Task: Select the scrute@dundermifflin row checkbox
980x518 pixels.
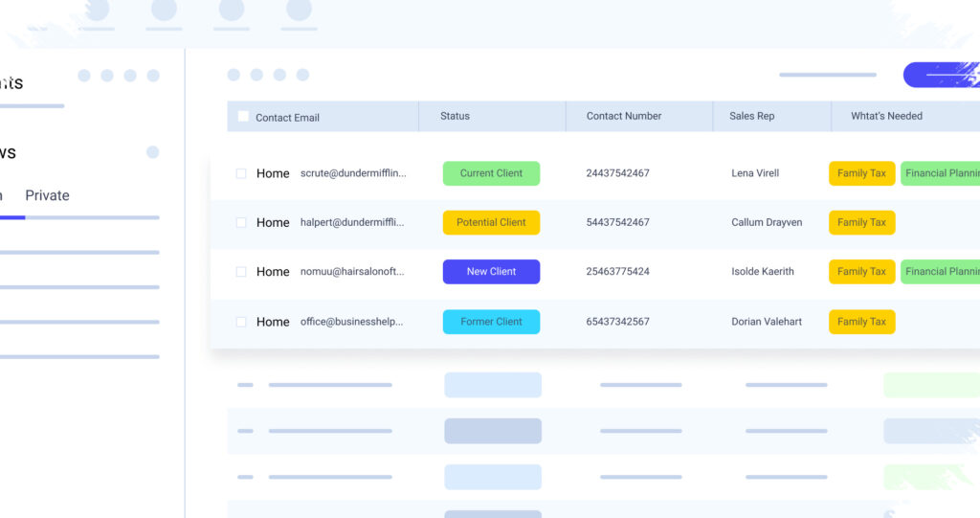Action: point(241,173)
